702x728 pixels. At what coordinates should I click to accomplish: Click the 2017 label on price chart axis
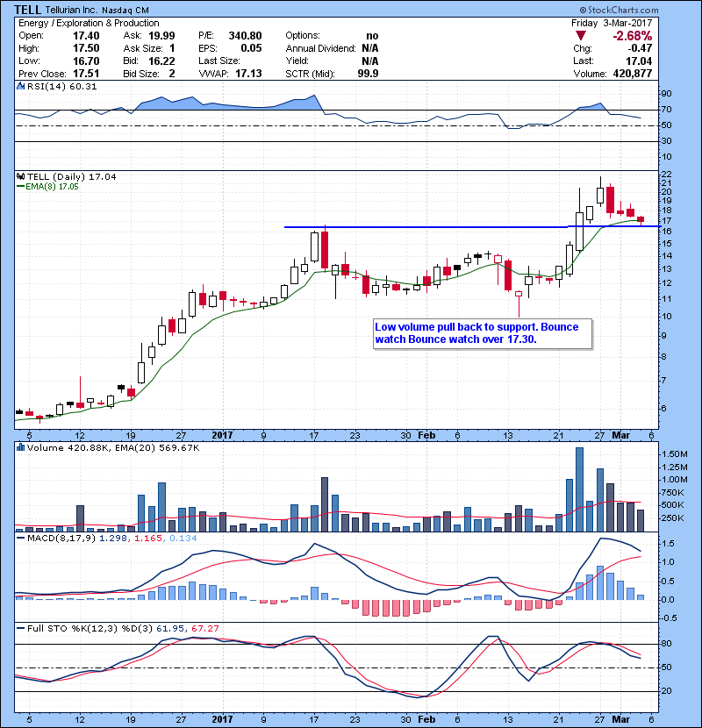coord(222,435)
